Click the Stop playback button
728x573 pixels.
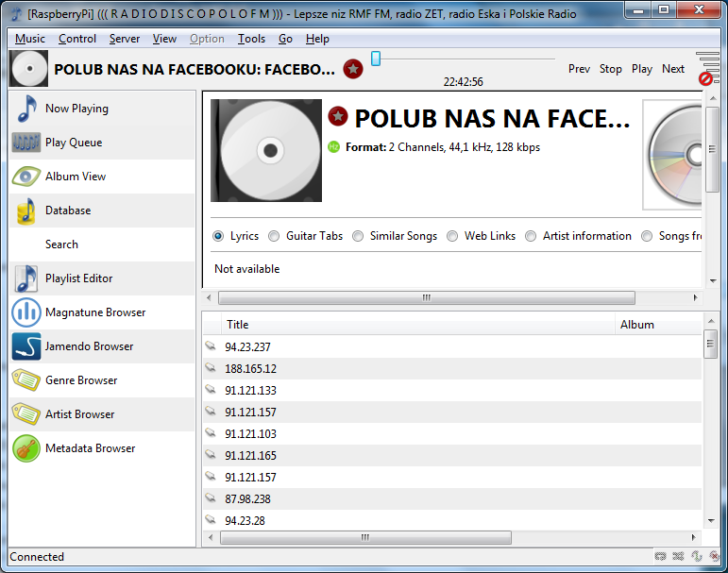(611, 69)
